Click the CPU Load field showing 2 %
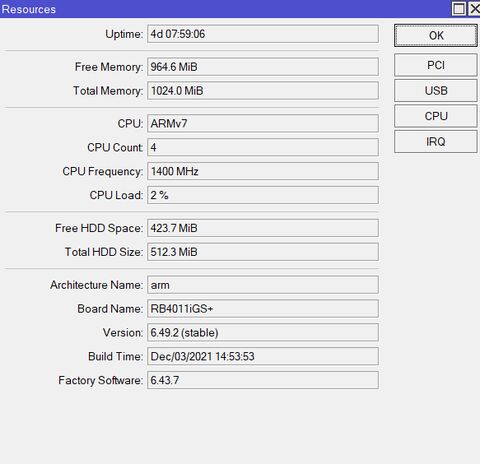 [x=263, y=195]
